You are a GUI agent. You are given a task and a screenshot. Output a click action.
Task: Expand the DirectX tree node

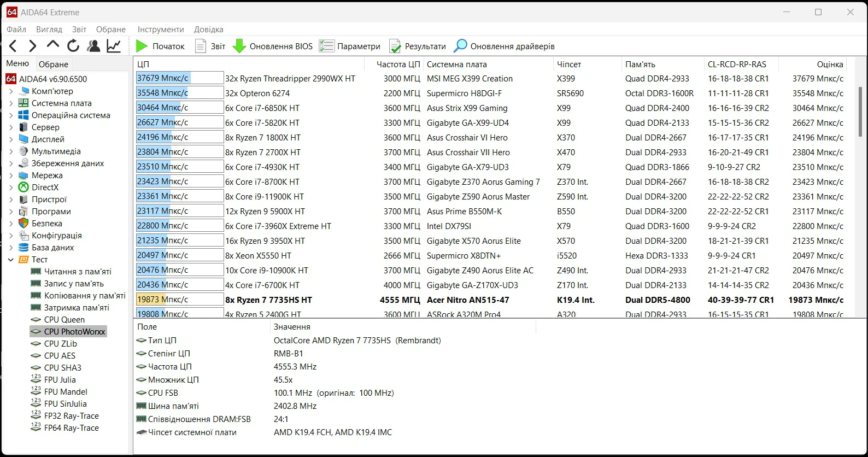[11, 188]
